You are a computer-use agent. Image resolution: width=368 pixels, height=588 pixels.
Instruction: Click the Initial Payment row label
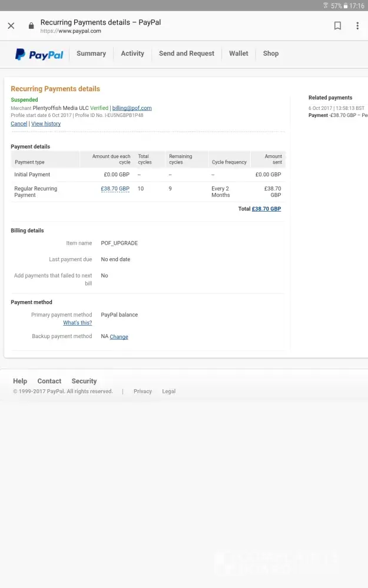tap(32, 175)
